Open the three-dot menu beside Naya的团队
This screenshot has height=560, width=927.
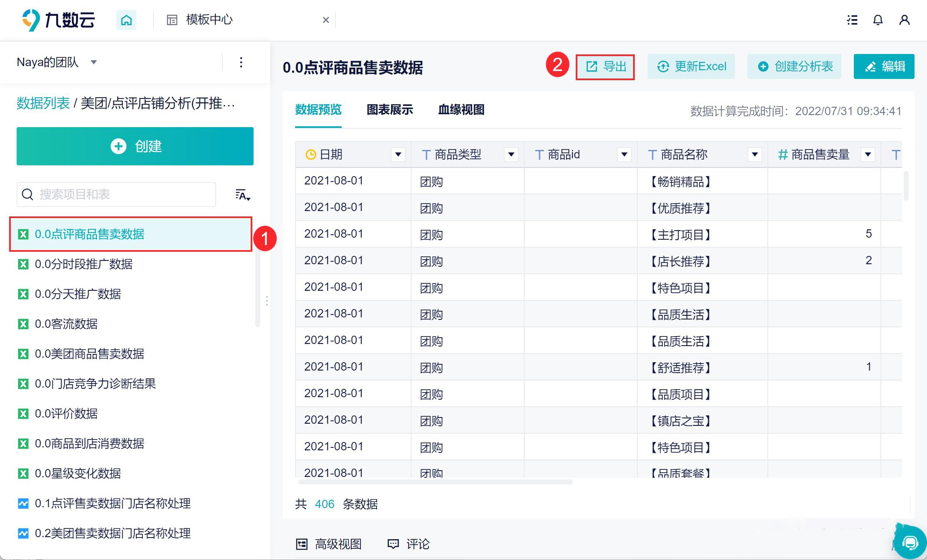240,62
